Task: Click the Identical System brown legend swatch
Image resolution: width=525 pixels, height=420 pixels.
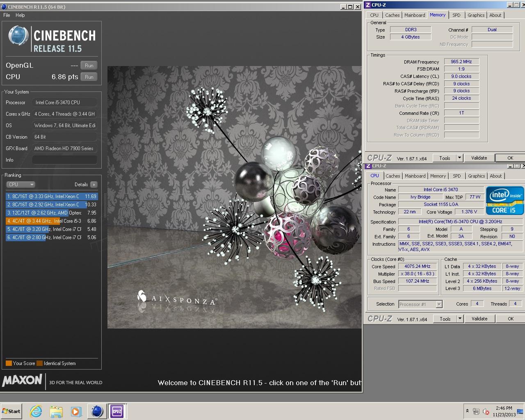Action: [x=39, y=363]
